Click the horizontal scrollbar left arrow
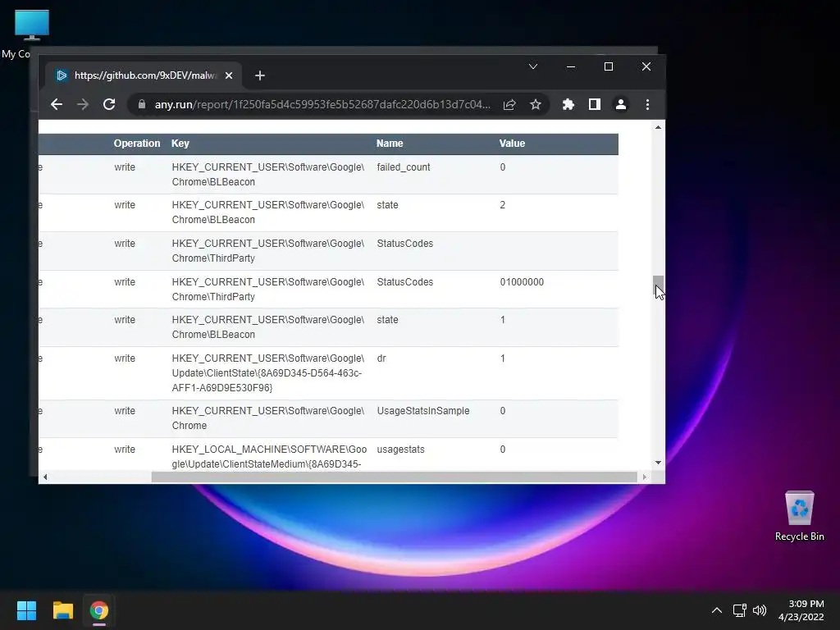This screenshot has height=630, width=840. point(45,477)
